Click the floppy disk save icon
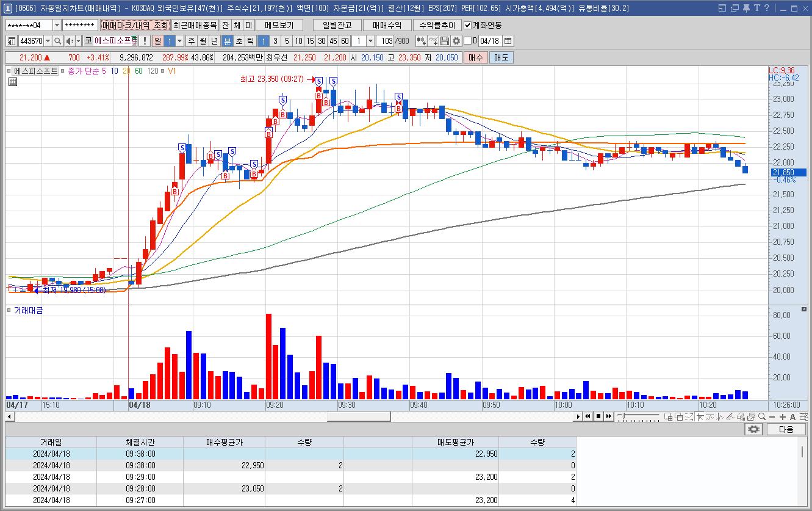 [x=445, y=41]
